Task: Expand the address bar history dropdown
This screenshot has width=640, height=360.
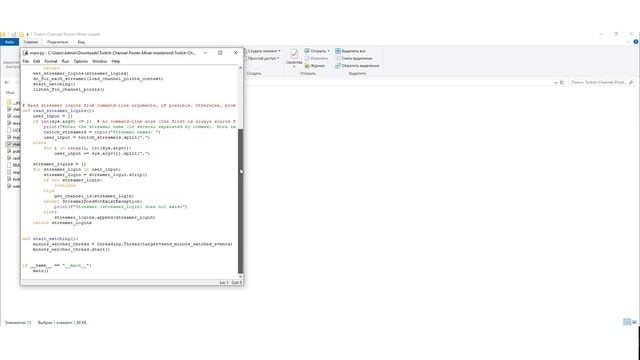Action: point(556,82)
